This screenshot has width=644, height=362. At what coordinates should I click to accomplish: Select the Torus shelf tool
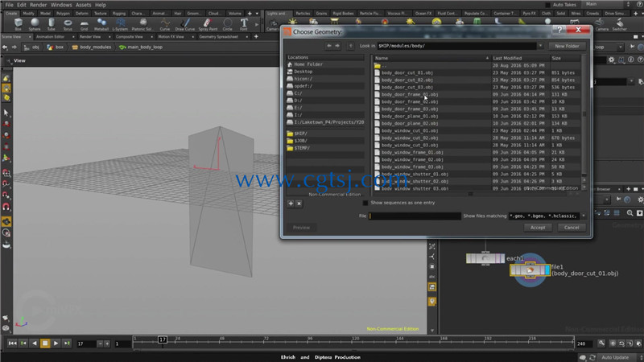pyautogui.click(x=68, y=24)
